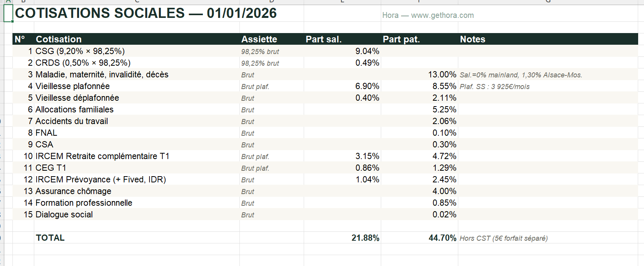This screenshot has width=644, height=266.
Task: Click the Plaf. SS 3 925€/mois note
Action: click(494, 86)
